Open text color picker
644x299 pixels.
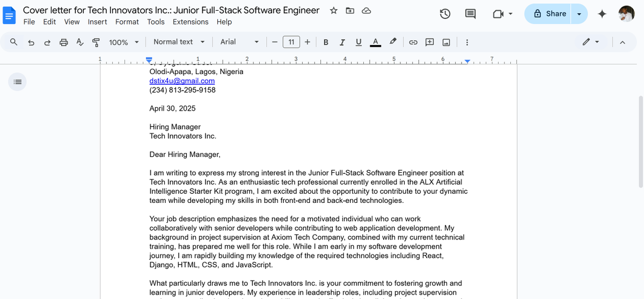[x=376, y=42]
